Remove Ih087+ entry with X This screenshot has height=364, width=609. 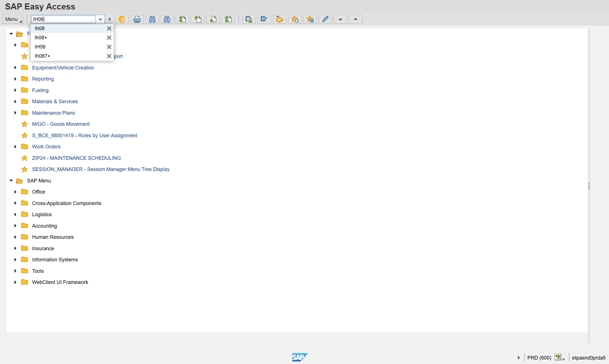point(109,56)
